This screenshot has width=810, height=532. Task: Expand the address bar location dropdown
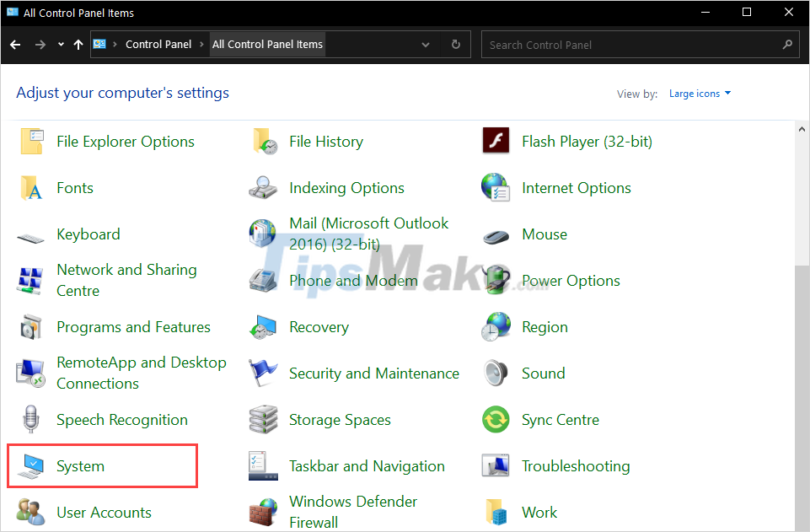click(x=426, y=44)
